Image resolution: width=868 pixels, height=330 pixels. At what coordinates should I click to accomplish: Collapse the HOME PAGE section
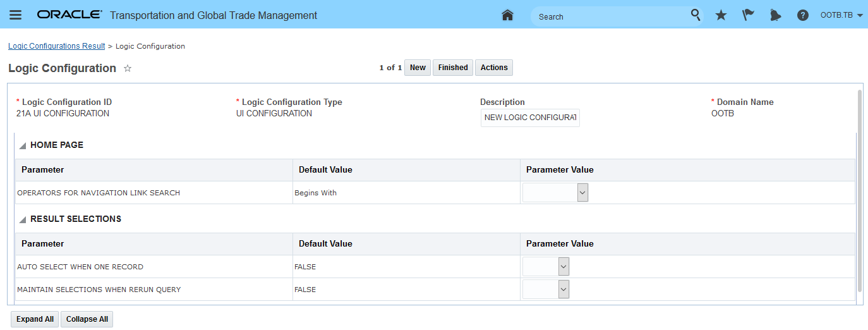pos(23,145)
